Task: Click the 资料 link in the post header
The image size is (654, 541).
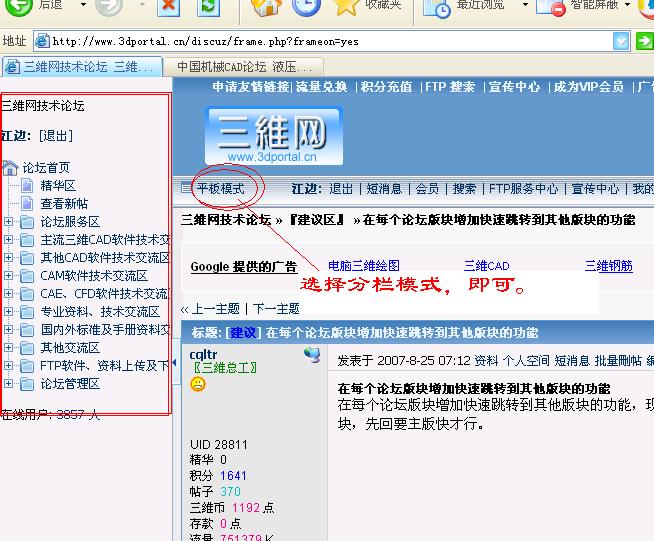Action: click(x=486, y=360)
